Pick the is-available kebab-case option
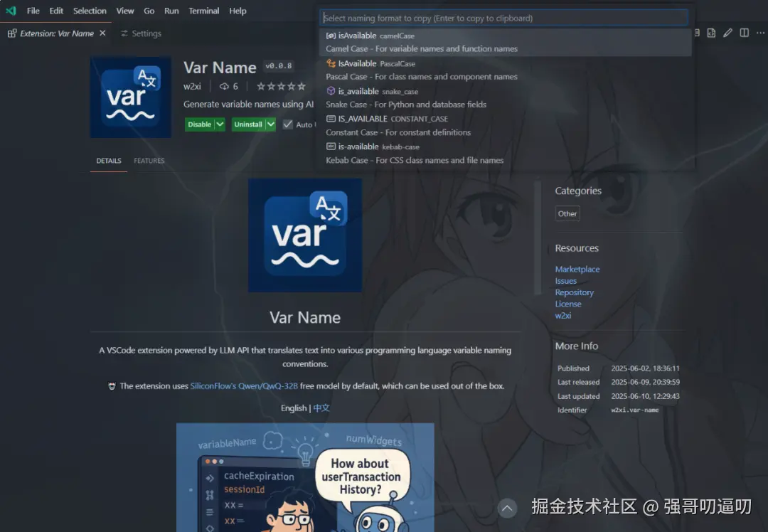Screen dimensions: 768x532 pyautogui.click(x=506, y=154)
